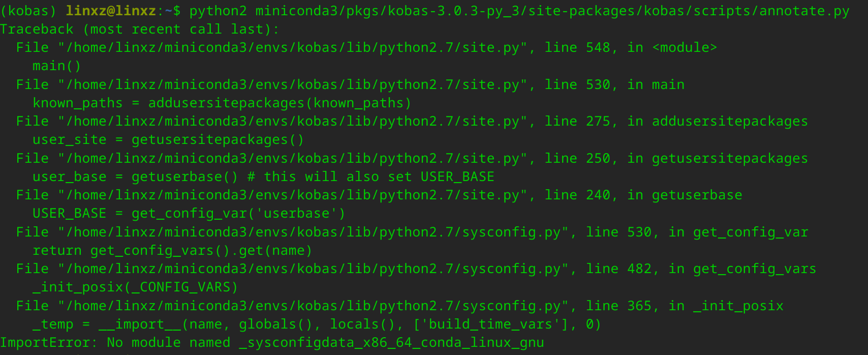Click the annotate.py script path in command

click(552, 11)
